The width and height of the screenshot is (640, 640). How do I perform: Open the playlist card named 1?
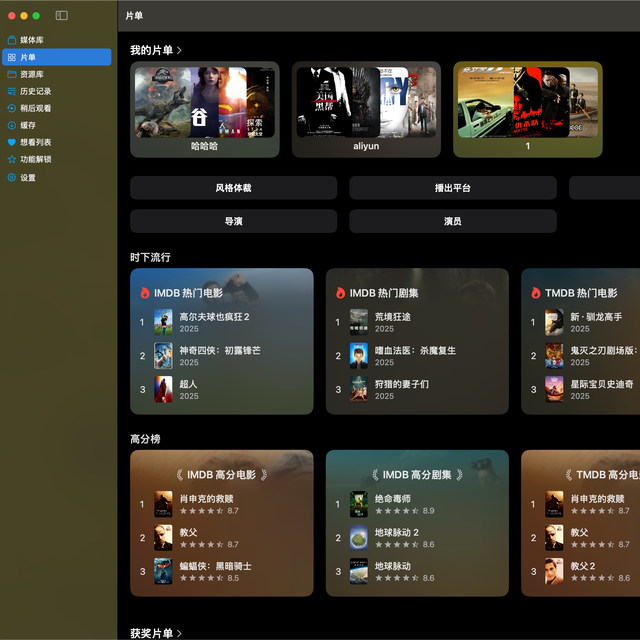[x=528, y=109]
